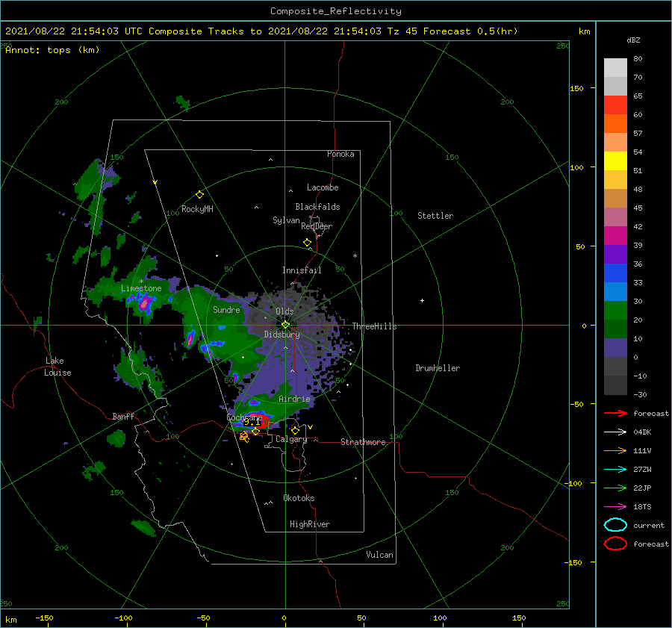Click the UTC Composite Tracks timestamp header
The height and width of the screenshot is (628, 672).
point(261,31)
